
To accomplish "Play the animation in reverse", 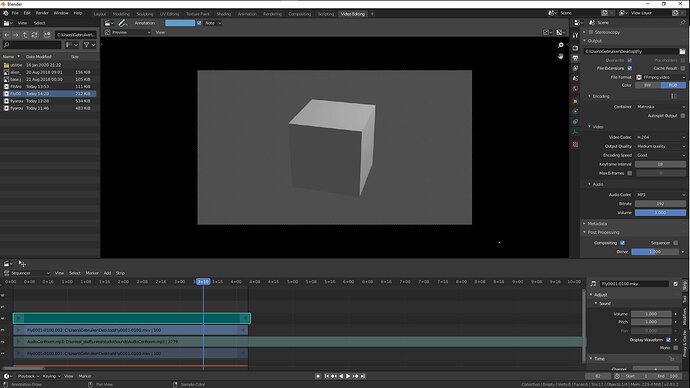I will [341, 376].
